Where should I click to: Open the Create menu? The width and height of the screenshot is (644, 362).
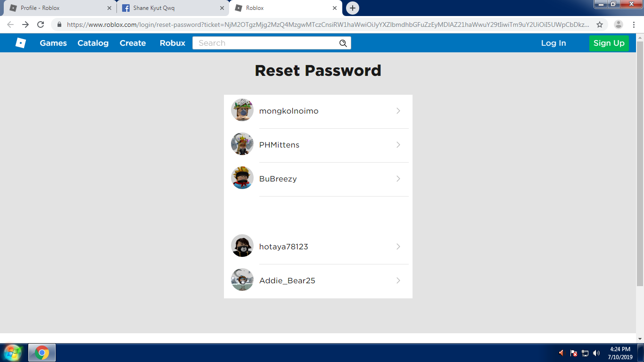point(132,43)
